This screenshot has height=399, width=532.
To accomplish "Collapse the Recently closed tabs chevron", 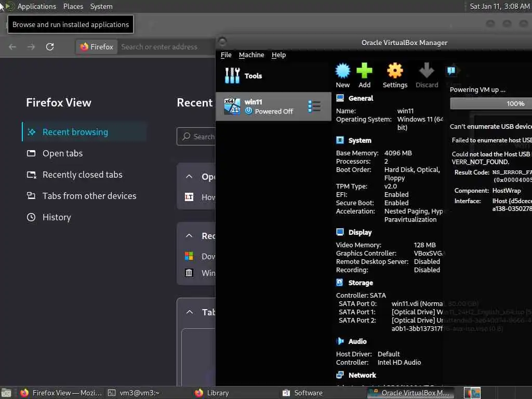I will pos(189,235).
